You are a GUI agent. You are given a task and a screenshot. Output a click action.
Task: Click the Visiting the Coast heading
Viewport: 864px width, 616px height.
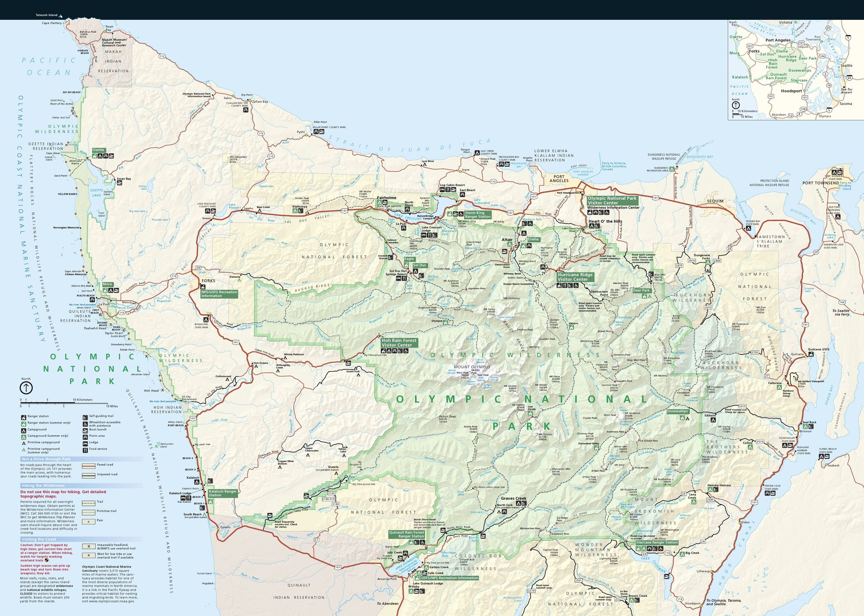pyautogui.click(x=38, y=539)
